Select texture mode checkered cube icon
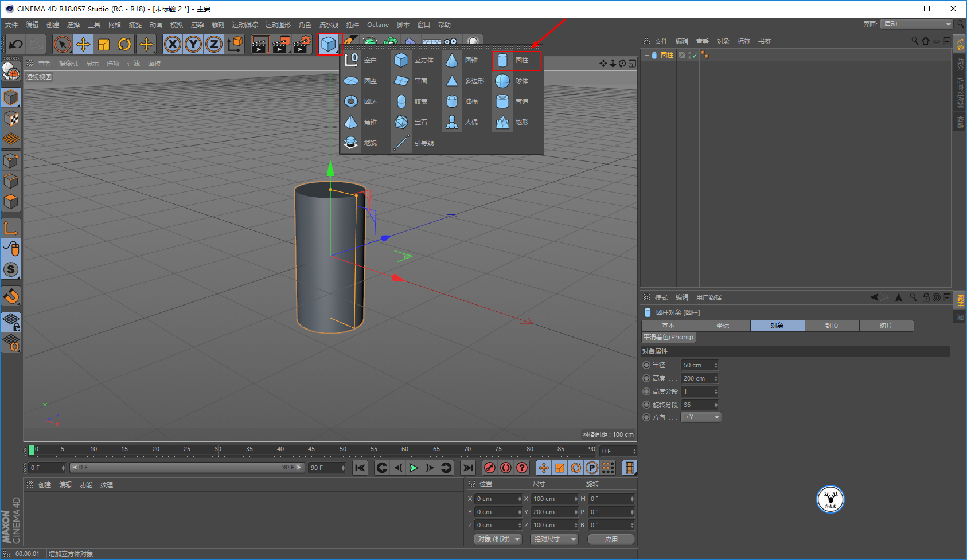The width and height of the screenshot is (967, 560). (x=11, y=119)
